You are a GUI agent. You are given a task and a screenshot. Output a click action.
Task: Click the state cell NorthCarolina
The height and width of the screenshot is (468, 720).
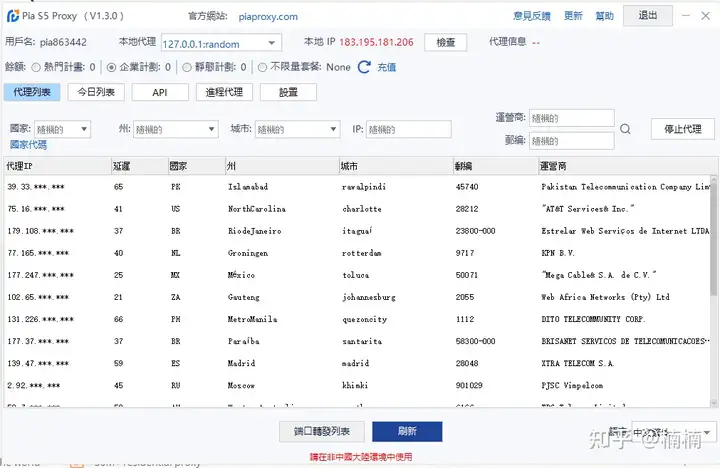click(257, 209)
